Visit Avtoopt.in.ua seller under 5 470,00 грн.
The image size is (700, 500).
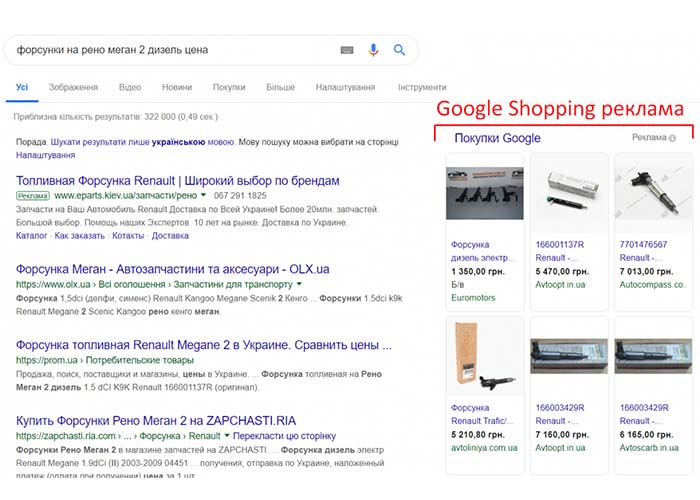tap(560, 284)
